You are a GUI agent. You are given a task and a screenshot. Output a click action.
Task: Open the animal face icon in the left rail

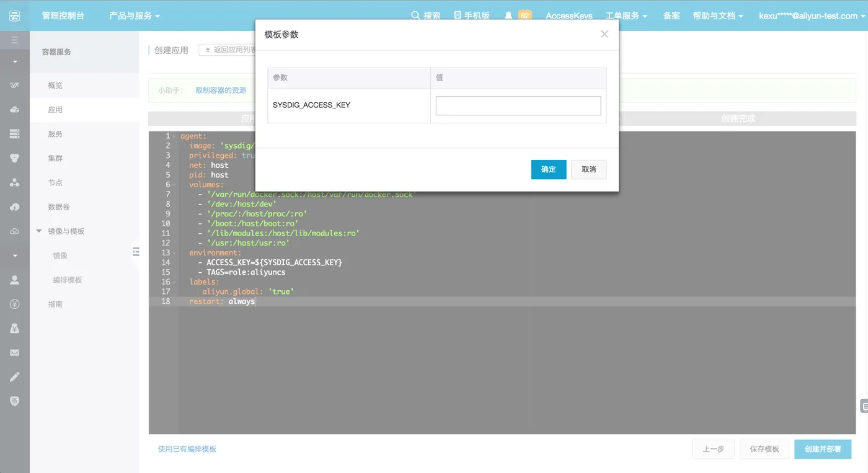(x=15, y=158)
